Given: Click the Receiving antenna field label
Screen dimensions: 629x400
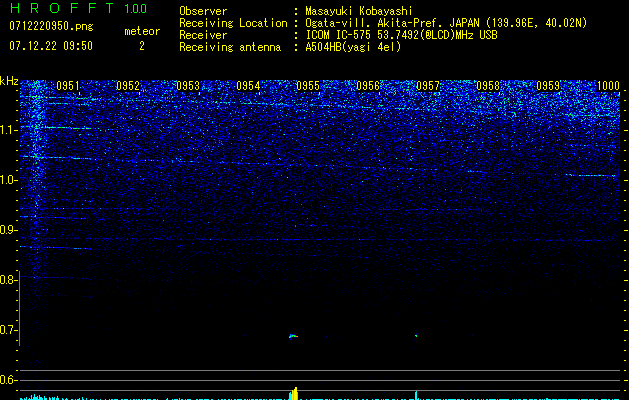Looking at the screenshot, I should pyautogui.click(x=230, y=47).
